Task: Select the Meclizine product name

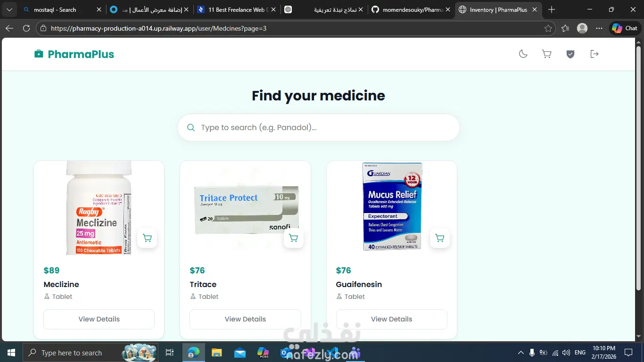Action: click(x=61, y=284)
